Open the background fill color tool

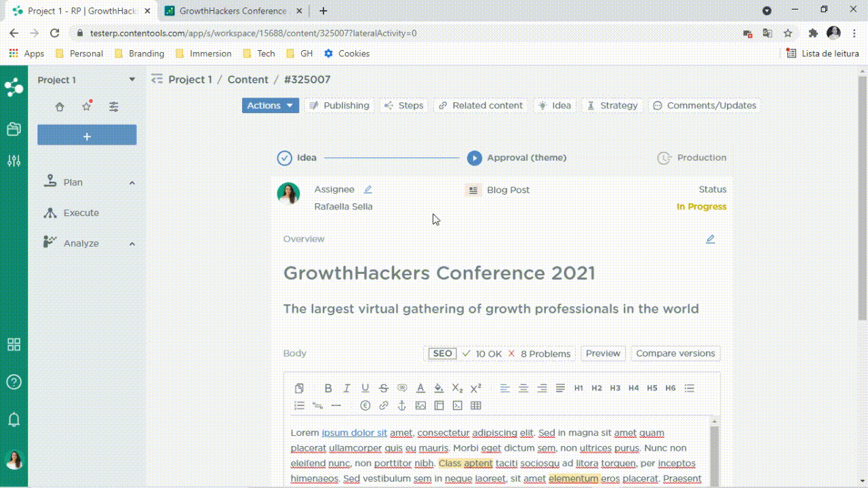pyautogui.click(x=439, y=388)
